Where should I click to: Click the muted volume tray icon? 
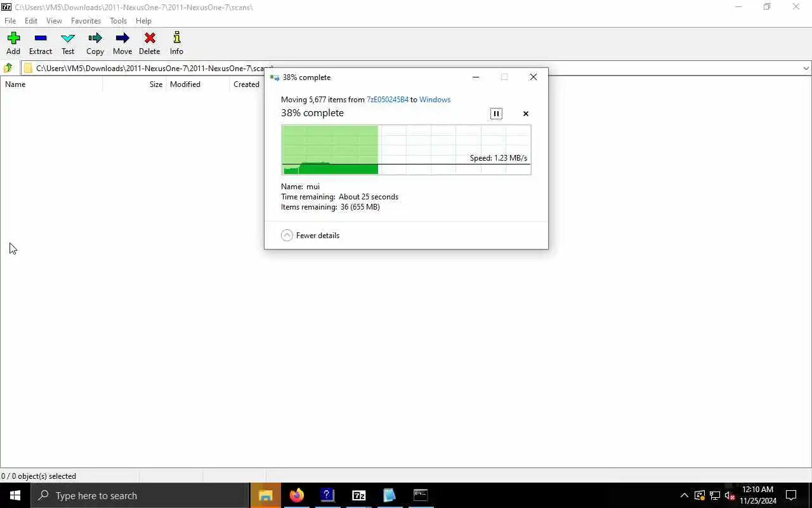pos(730,495)
